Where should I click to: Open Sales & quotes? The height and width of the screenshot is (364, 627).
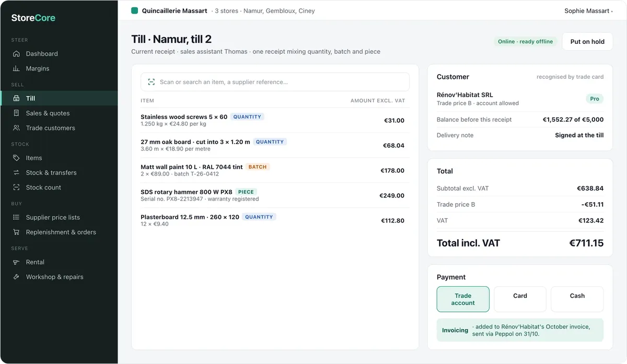[59, 113]
